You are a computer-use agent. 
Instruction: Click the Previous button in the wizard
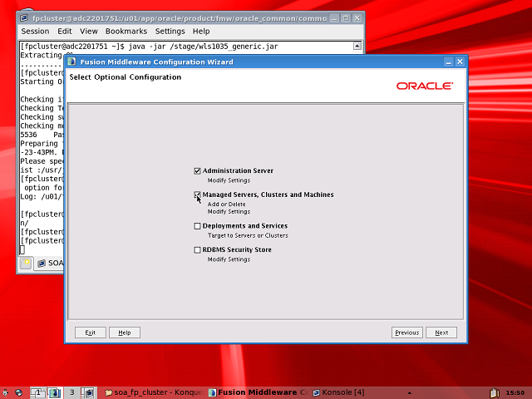pos(406,332)
